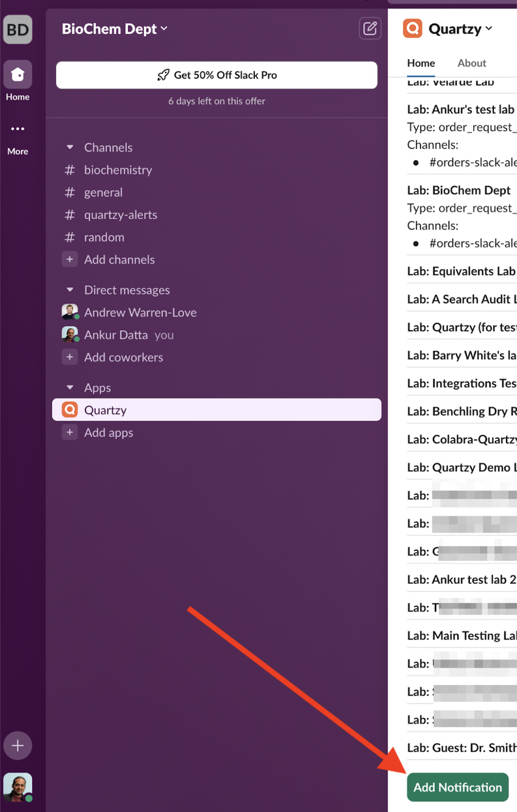Click 'Lab: Guest: Dr. Smith' row
Image resolution: width=517 pixels, height=812 pixels.
[462, 748]
